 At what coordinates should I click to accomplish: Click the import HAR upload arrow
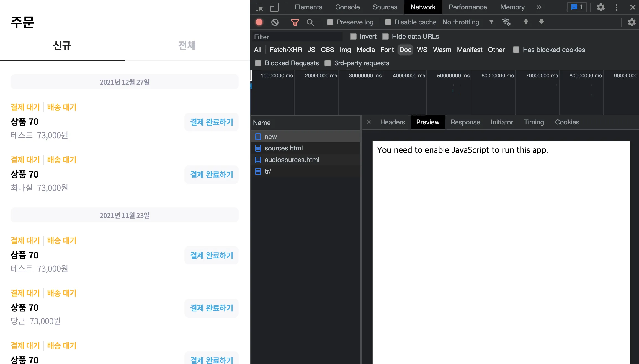click(526, 22)
